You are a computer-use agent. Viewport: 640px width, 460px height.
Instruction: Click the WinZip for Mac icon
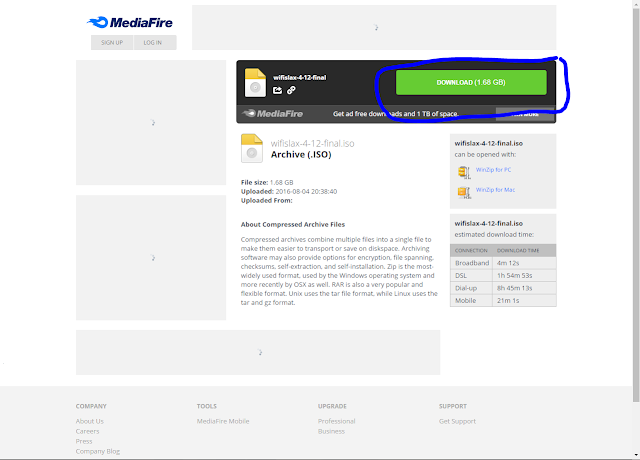coord(464,192)
